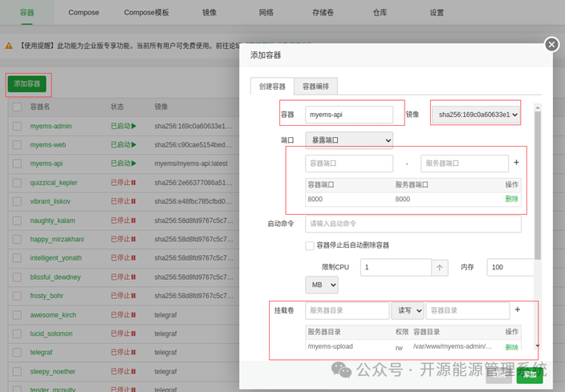565x392 pixels.
Task: Click the running play icon for myems-web
Action: [134, 145]
